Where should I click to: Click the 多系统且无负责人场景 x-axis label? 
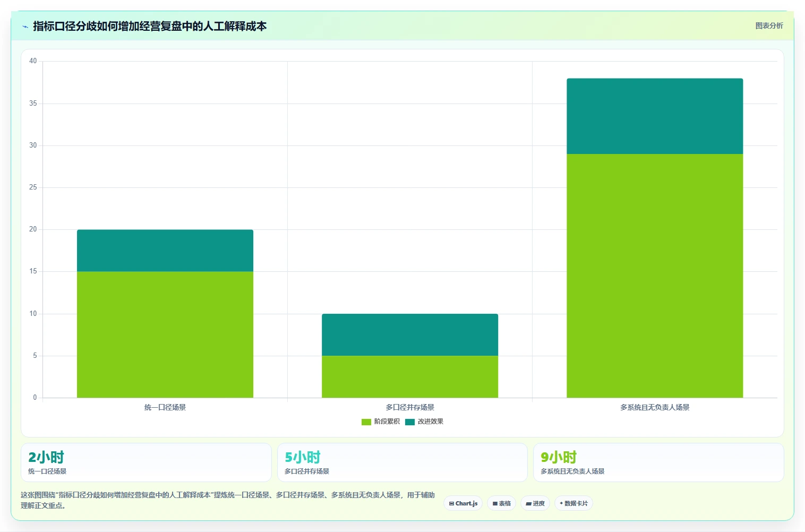(x=655, y=407)
